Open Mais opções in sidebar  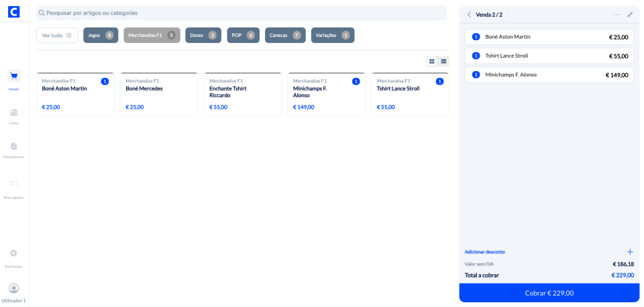[13, 184]
